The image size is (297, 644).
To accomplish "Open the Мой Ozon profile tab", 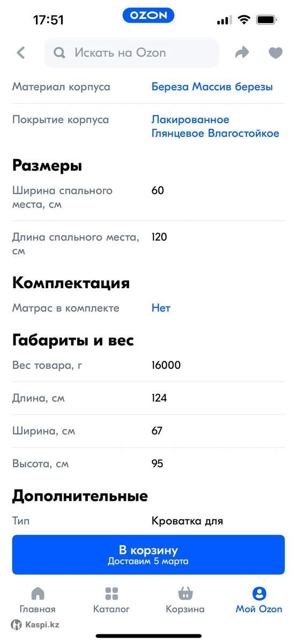I will [259, 600].
